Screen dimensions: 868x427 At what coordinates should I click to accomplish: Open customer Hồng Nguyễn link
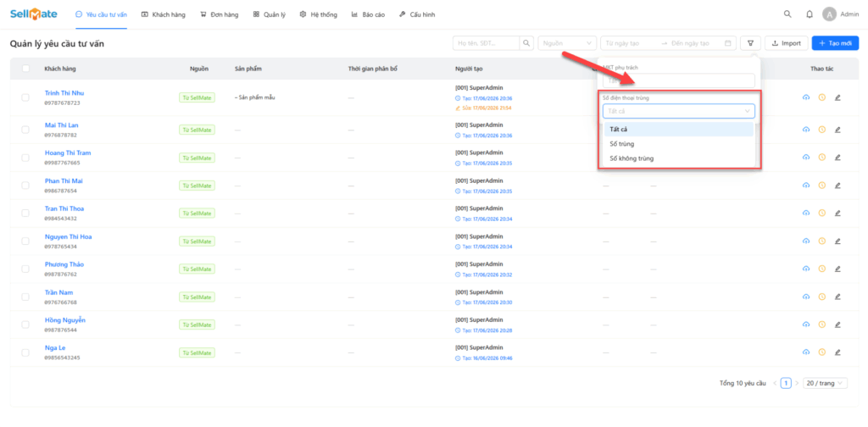pos(64,320)
